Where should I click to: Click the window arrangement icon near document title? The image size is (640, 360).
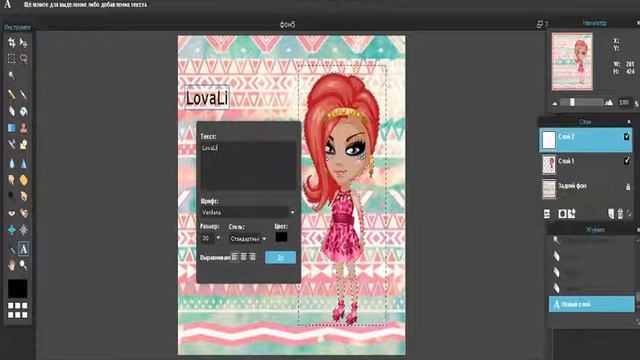[540, 24]
